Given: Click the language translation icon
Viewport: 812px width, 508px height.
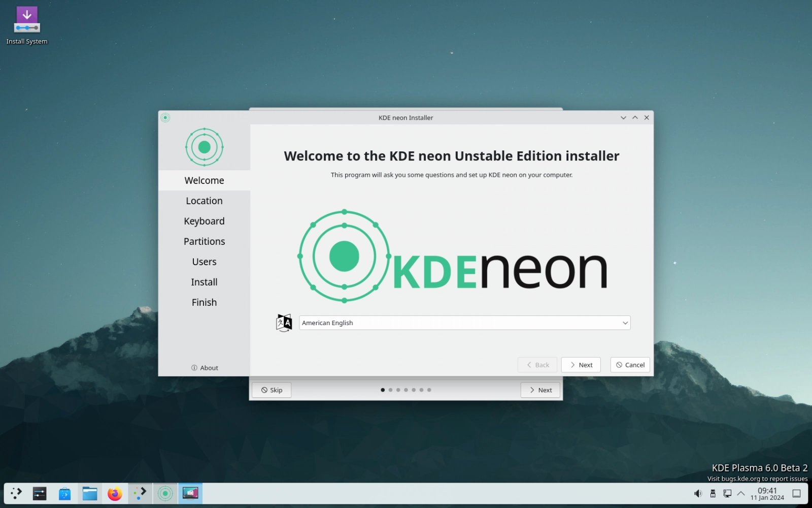Looking at the screenshot, I should pyautogui.click(x=284, y=323).
